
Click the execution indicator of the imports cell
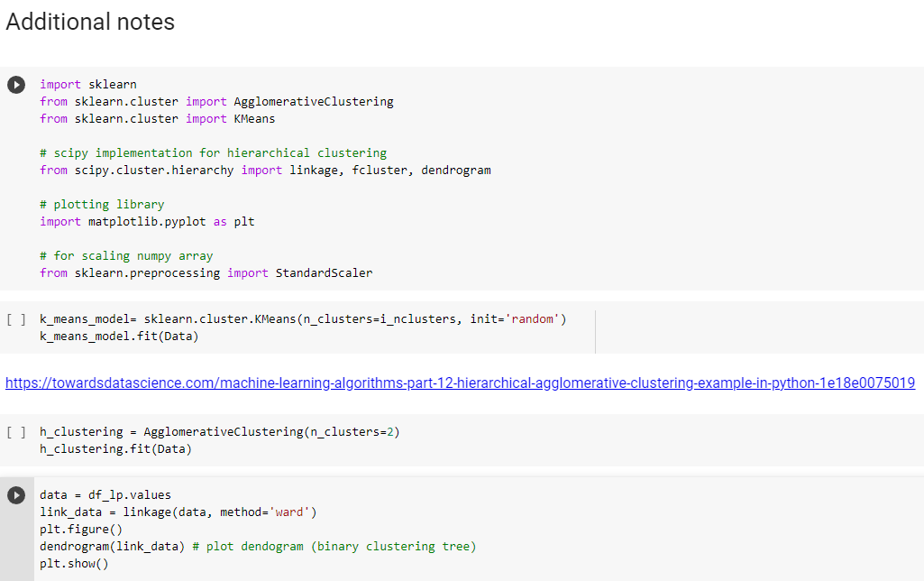click(15, 84)
